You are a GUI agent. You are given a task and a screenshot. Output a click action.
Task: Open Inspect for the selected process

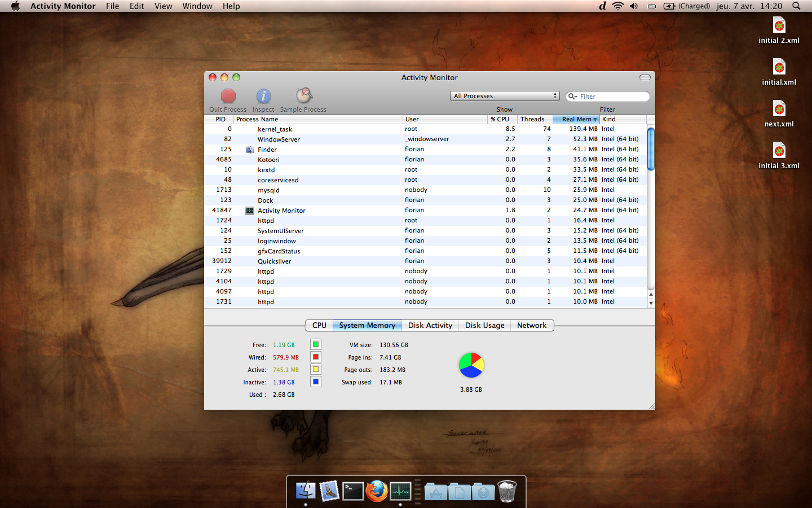[263, 96]
